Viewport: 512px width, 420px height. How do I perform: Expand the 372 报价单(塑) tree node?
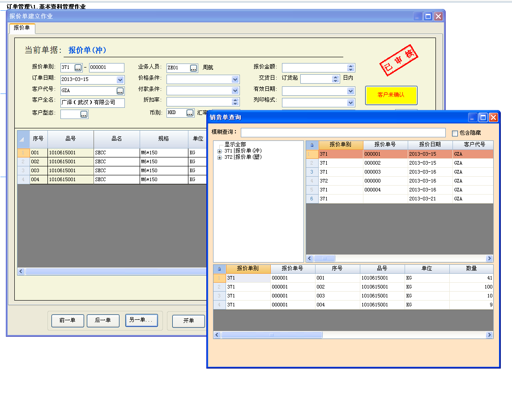click(219, 157)
